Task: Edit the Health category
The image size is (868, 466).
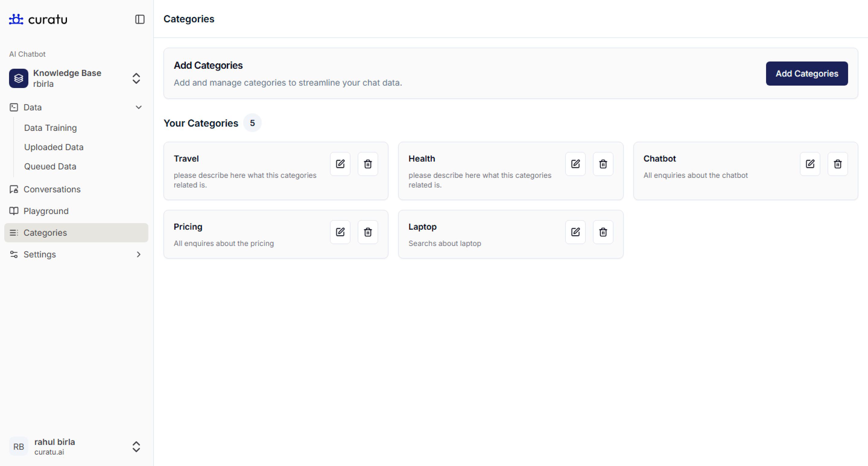Action: coord(575,164)
